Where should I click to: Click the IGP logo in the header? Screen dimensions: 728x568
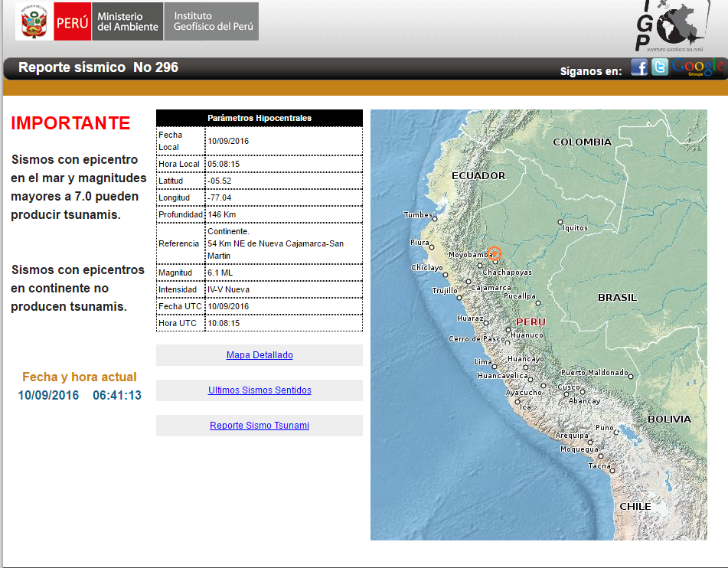[674, 26]
